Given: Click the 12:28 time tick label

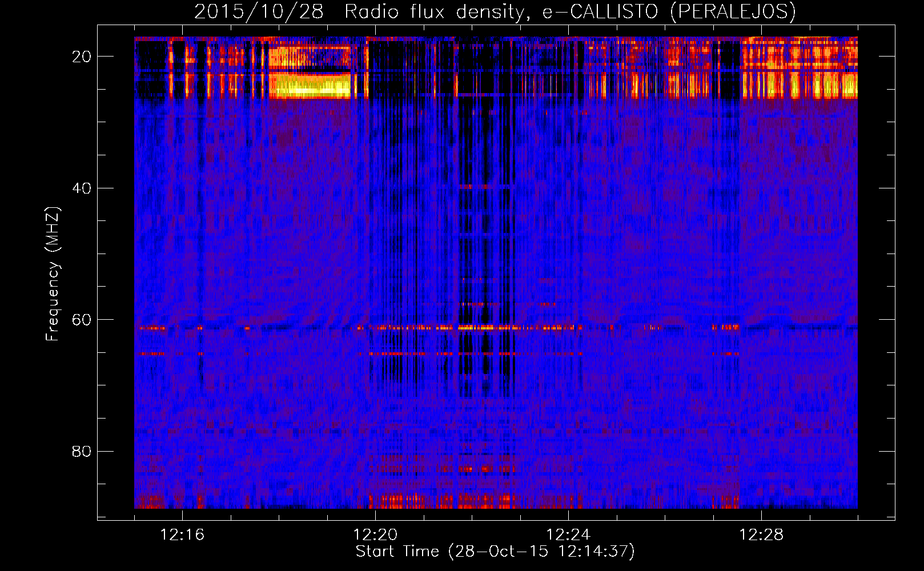Looking at the screenshot, I should [761, 534].
